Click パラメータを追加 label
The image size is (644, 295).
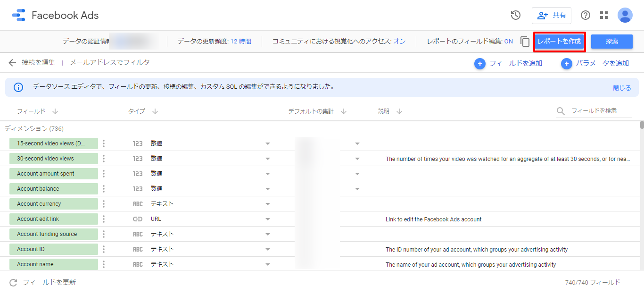(603, 63)
